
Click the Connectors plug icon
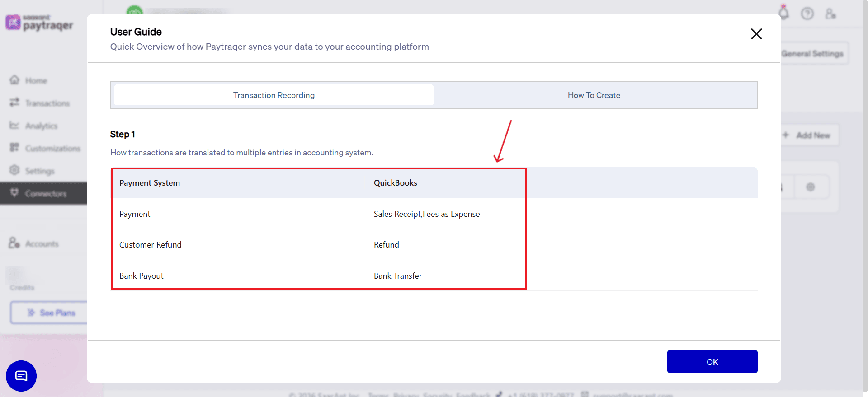pos(14,192)
